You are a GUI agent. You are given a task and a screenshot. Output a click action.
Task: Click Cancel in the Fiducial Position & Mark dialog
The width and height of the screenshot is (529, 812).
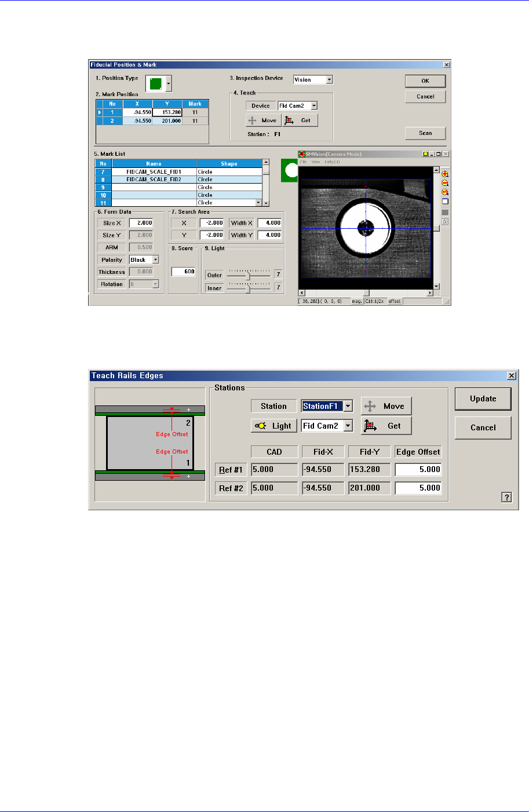[425, 96]
